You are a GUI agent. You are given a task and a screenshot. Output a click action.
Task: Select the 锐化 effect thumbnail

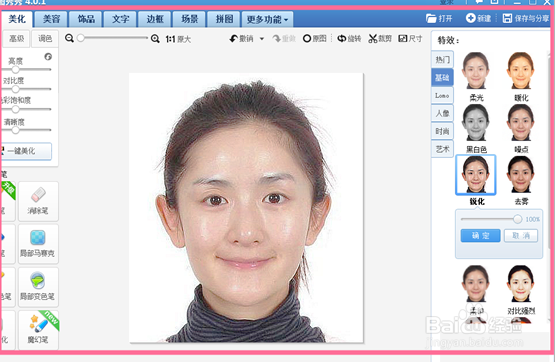point(476,174)
